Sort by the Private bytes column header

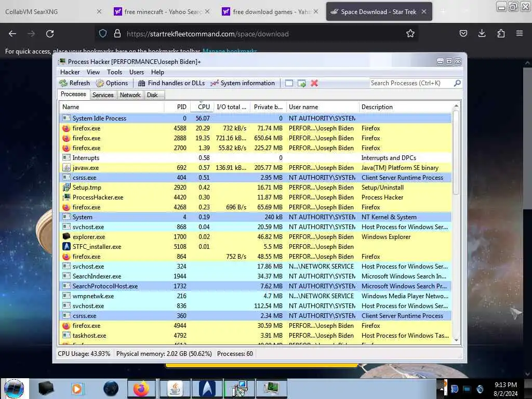268,107
